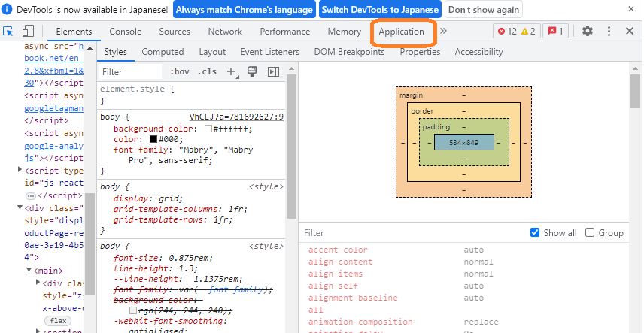Select the Layout subtab
Image resolution: width=644 pixels, height=333 pixels.
click(x=212, y=52)
